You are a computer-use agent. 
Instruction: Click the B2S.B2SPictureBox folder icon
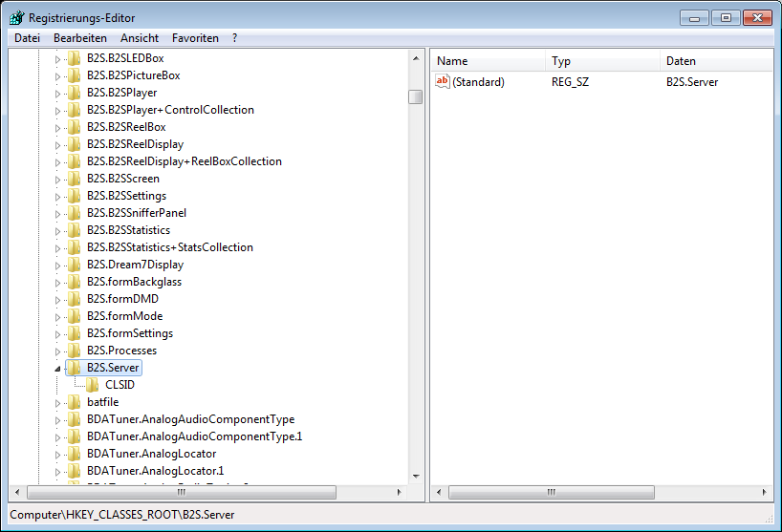click(74, 75)
